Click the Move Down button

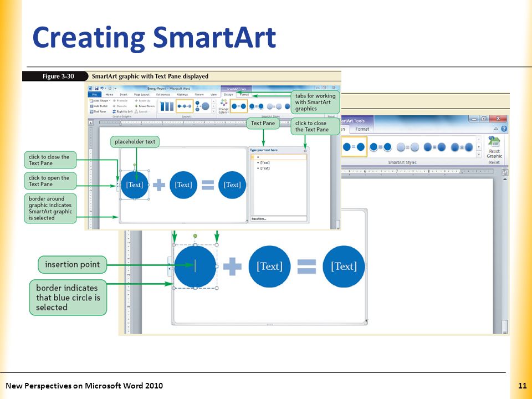point(145,106)
